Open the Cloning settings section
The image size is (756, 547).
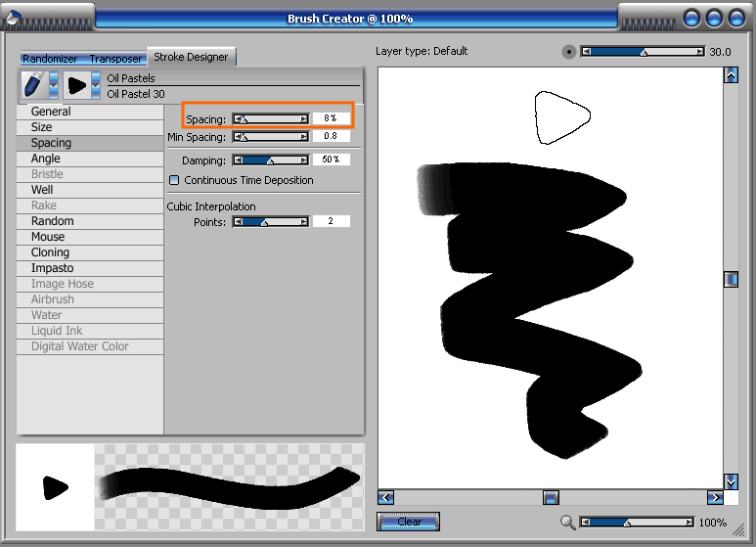[90, 252]
